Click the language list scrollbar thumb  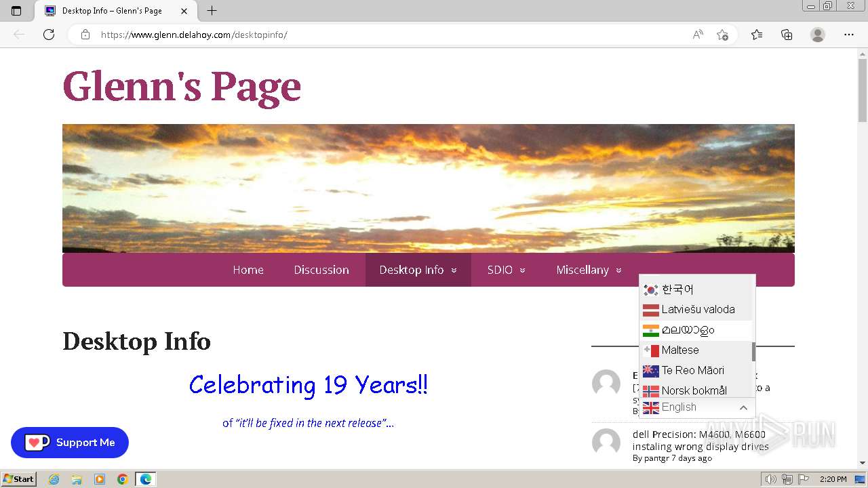(753, 352)
